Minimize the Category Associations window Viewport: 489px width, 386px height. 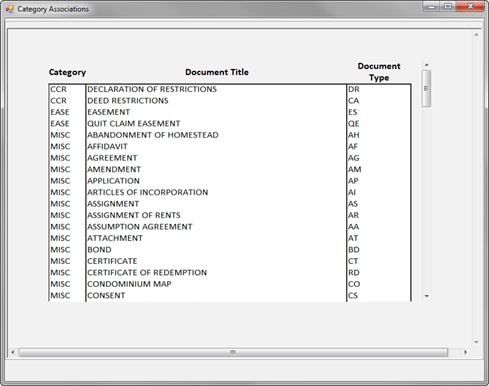(432, 7)
